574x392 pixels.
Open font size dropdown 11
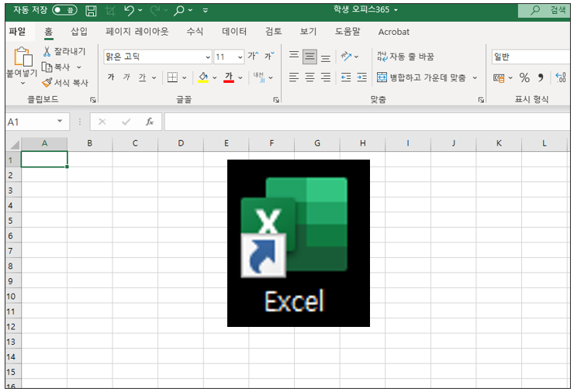coord(240,57)
